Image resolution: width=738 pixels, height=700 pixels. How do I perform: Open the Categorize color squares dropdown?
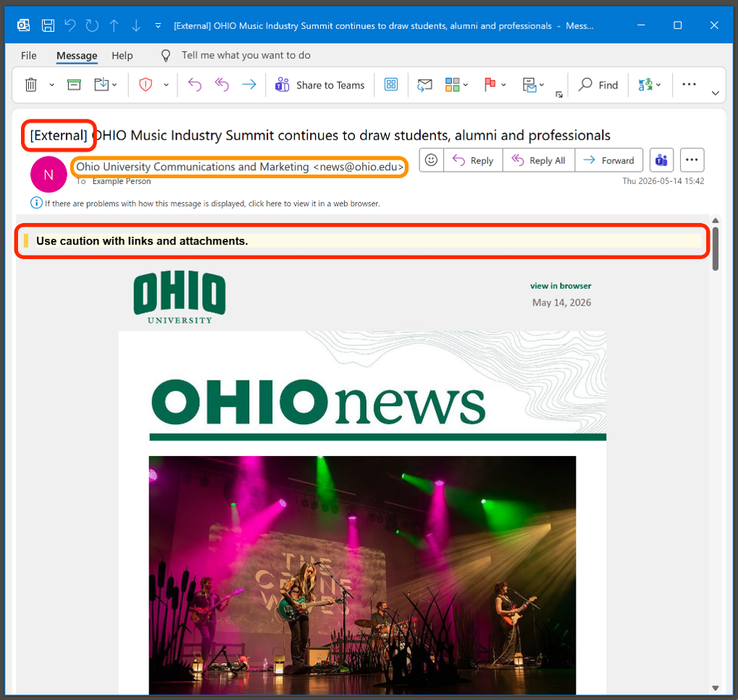pos(456,85)
